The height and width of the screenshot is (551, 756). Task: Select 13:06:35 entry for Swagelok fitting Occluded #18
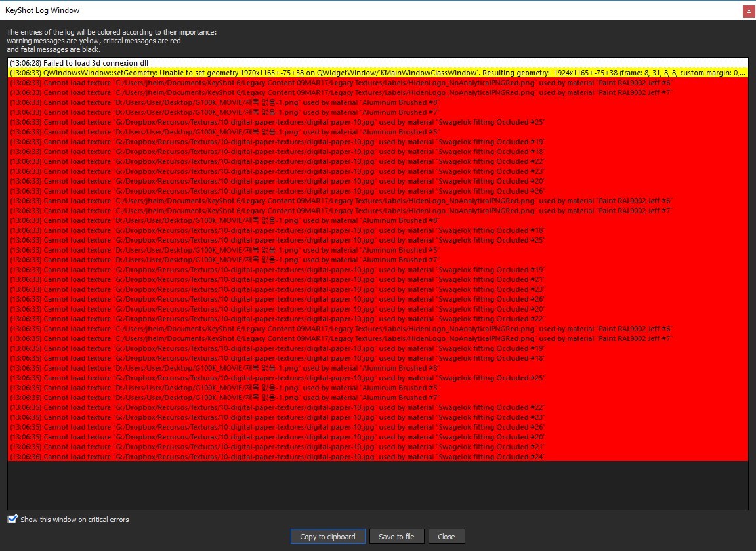pos(378,358)
